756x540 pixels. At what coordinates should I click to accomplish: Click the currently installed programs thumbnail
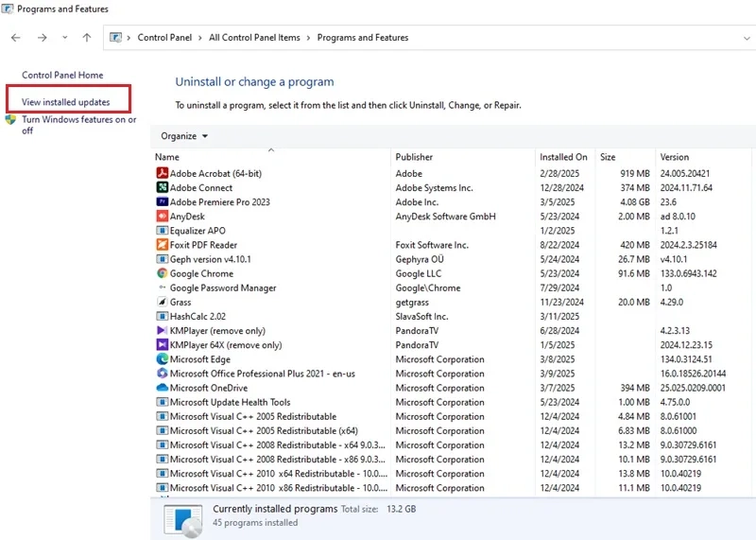(182, 520)
